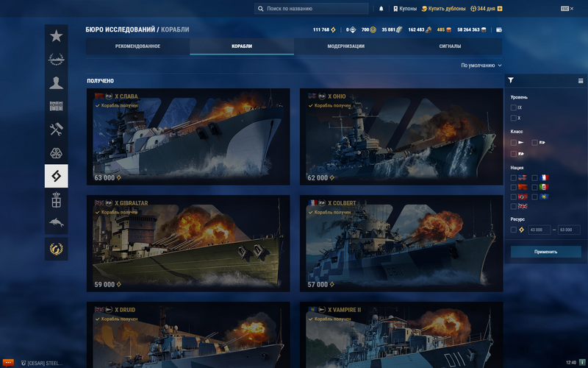The image size is (588, 368).
Task: Open the X Colbert ship card
Action: tap(401, 244)
